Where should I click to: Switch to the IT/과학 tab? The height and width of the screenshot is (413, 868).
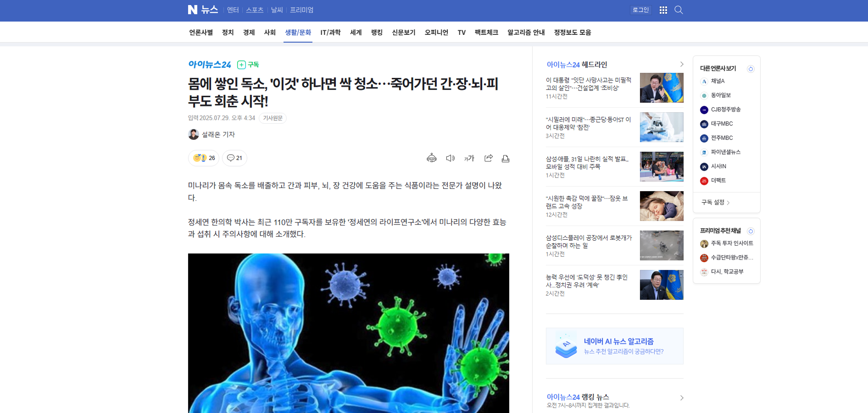pos(330,33)
